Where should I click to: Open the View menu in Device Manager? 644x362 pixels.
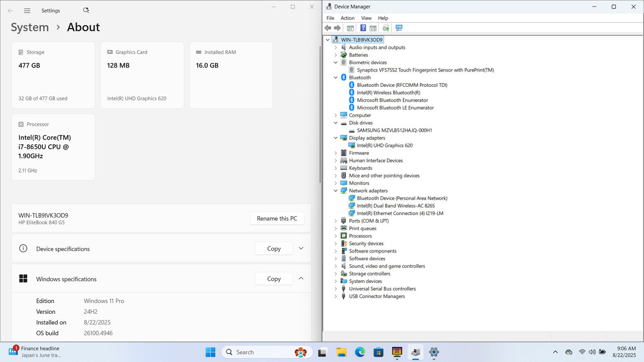pos(366,18)
